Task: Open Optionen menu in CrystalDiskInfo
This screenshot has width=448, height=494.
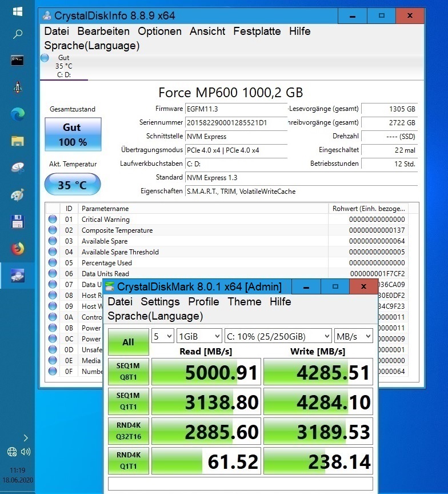Action: tap(159, 31)
